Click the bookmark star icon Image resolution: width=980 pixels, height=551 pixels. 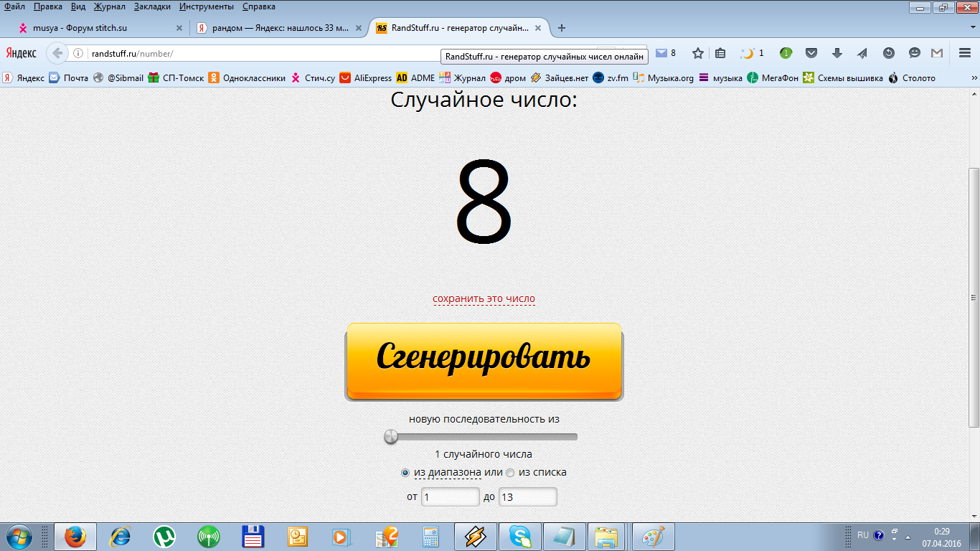pyautogui.click(x=697, y=53)
